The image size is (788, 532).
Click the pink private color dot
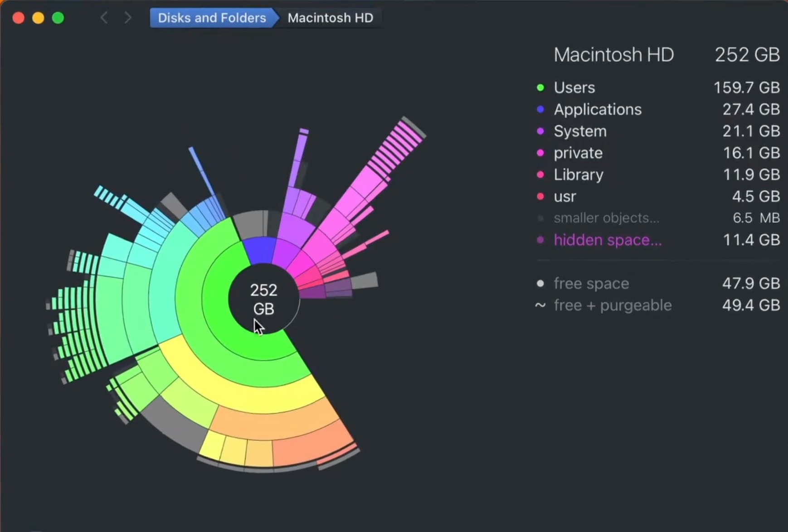click(540, 153)
